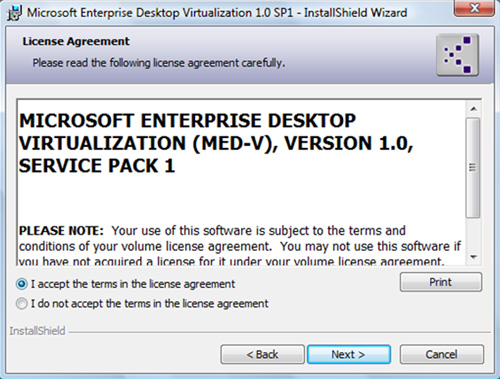The image size is (500, 379).
Task: Click the InstallShield logo graphic in header
Action: 457,55
